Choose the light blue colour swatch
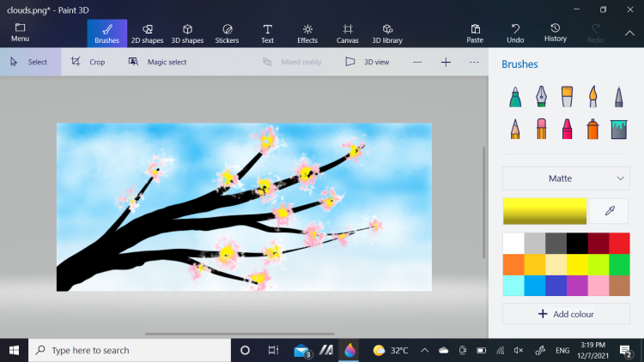 pyautogui.click(x=534, y=286)
